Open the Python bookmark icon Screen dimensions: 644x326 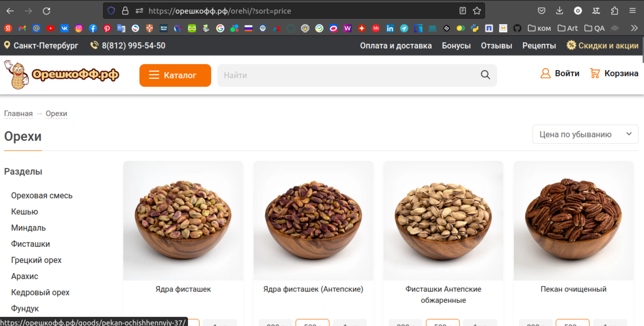click(x=475, y=28)
